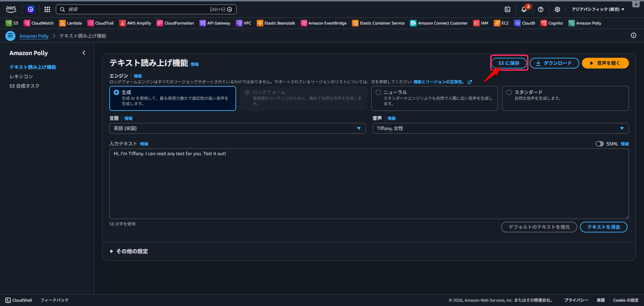Click the top-right collapse arrow tab
Image resolution: width=644 pixels, height=306 pixels.
(636, 4)
